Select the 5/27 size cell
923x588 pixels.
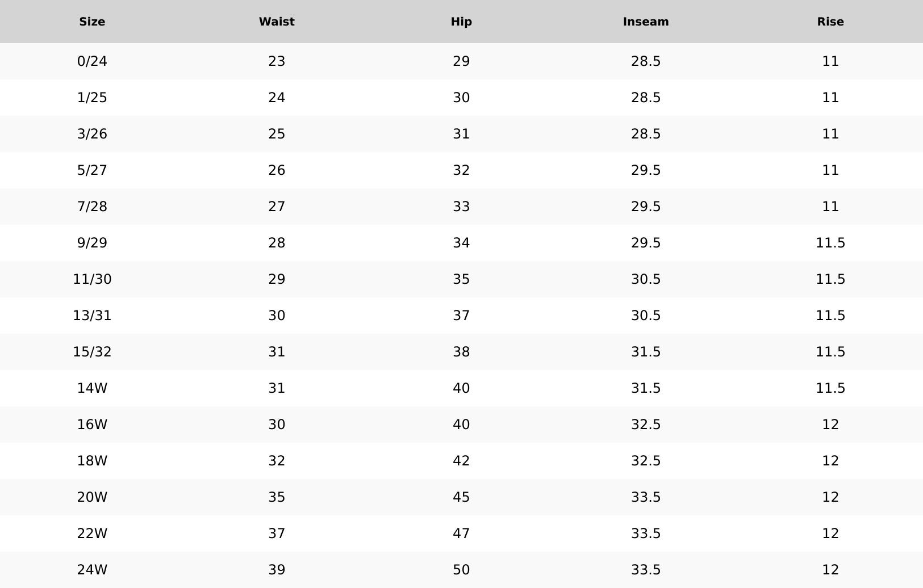92,170
